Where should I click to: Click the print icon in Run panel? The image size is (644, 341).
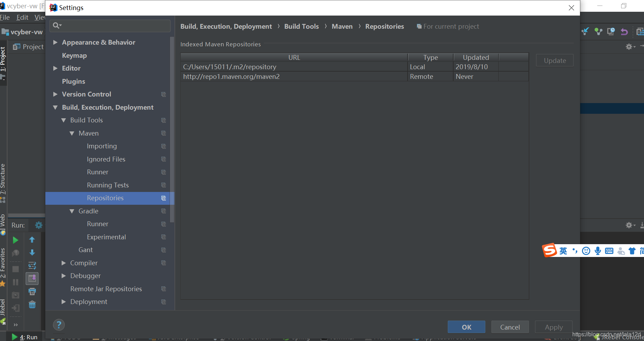tap(32, 292)
